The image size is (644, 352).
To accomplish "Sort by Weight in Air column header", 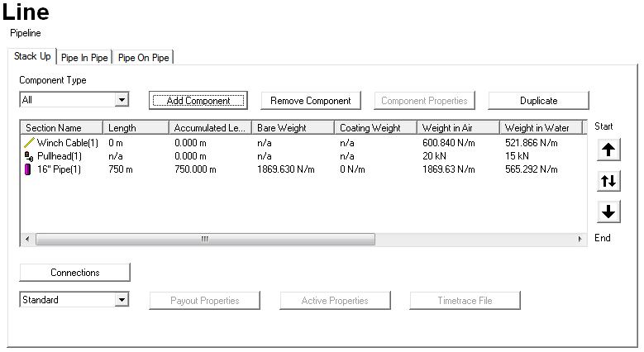I will (x=457, y=128).
